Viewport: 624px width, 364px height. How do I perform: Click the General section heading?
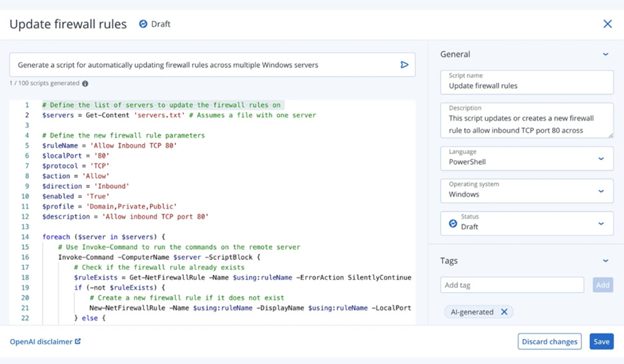[455, 55]
